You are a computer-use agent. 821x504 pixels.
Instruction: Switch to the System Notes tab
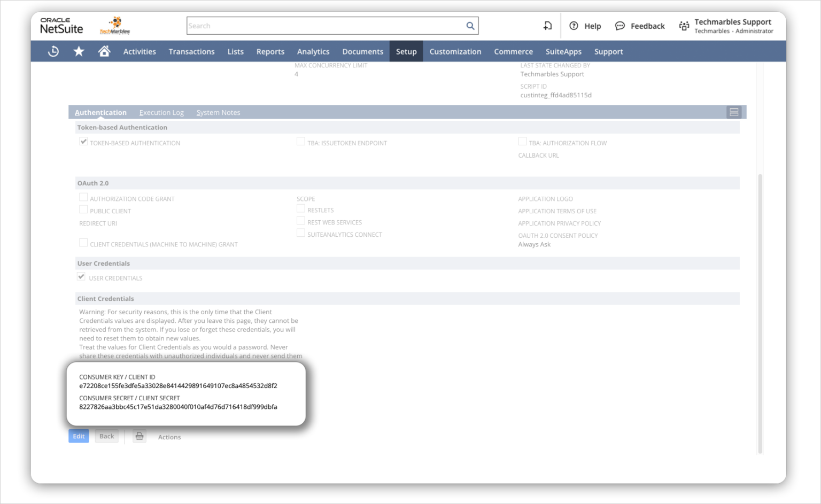[218, 112]
